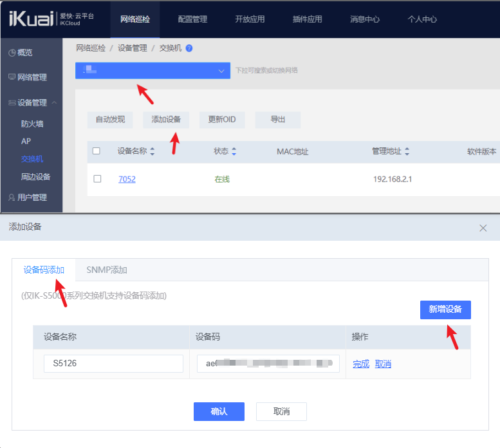Sort table by 管理地址 column arrows
The height and width of the screenshot is (448, 500).
407,151
